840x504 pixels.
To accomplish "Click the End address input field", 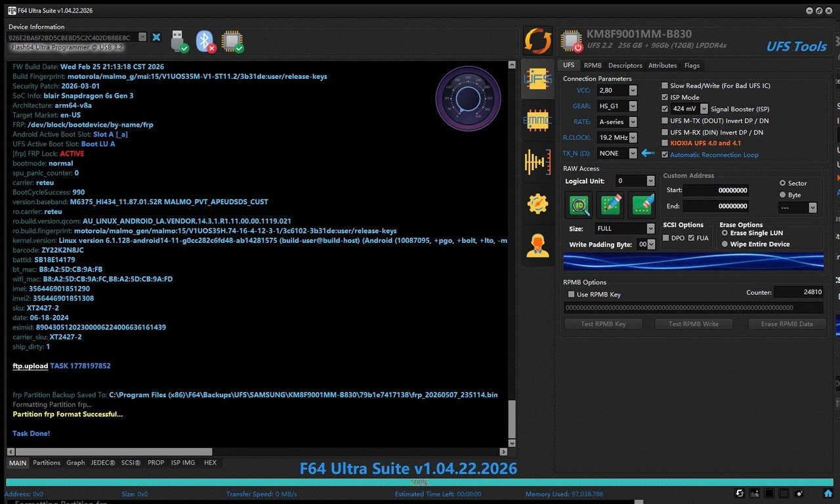I will [716, 206].
